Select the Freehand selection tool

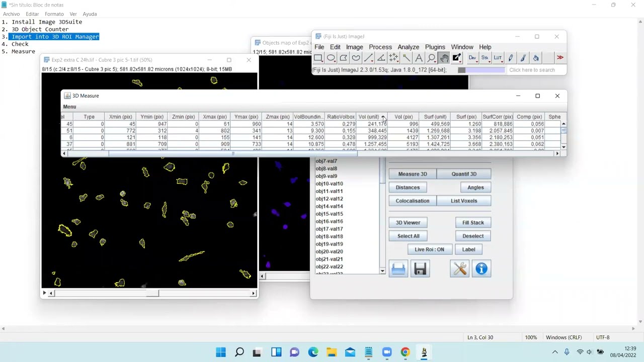356,58
